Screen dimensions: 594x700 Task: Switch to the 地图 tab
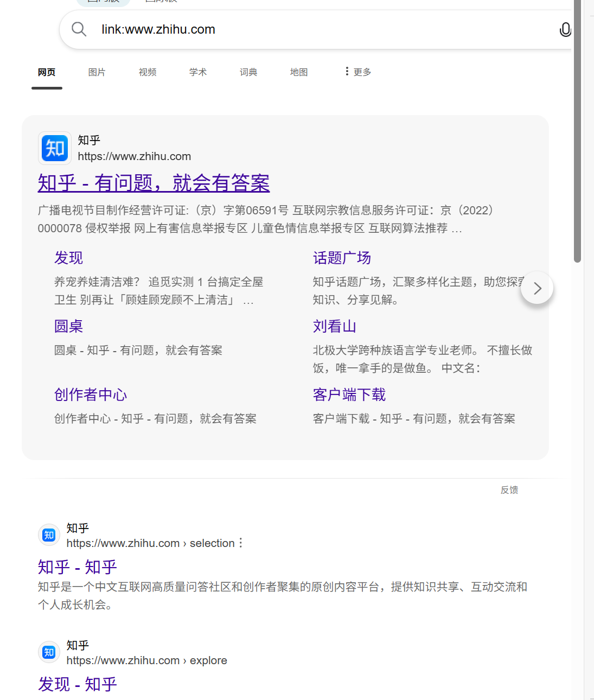tap(299, 72)
